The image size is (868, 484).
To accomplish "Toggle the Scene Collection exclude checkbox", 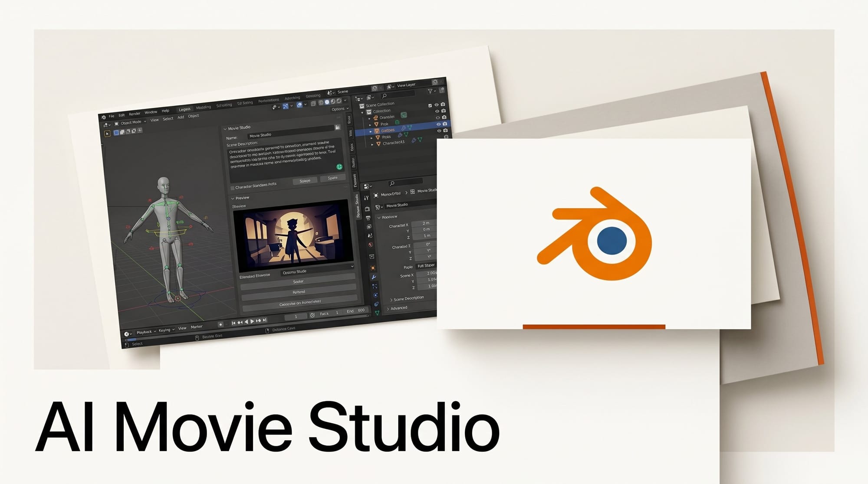I will click(x=430, y=105).
